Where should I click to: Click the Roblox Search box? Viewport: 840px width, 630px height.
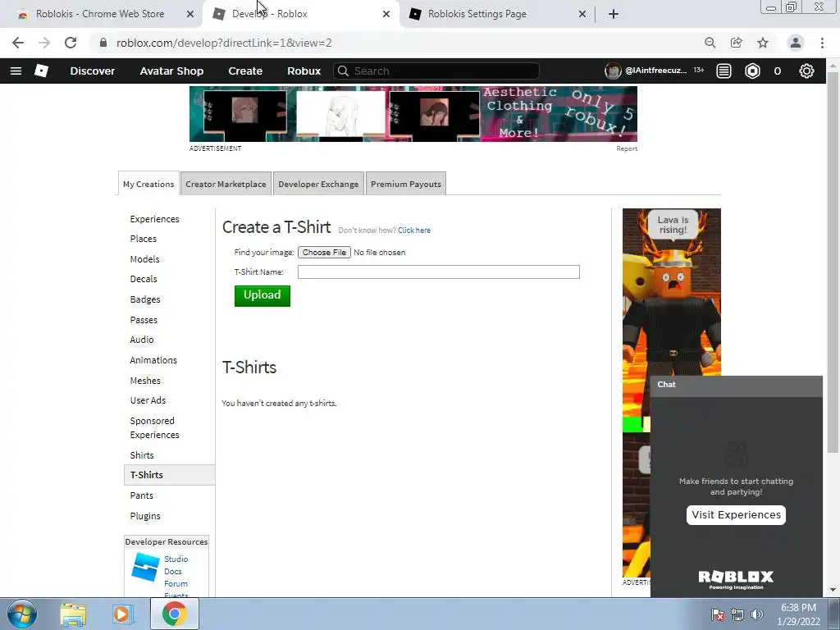436,71
